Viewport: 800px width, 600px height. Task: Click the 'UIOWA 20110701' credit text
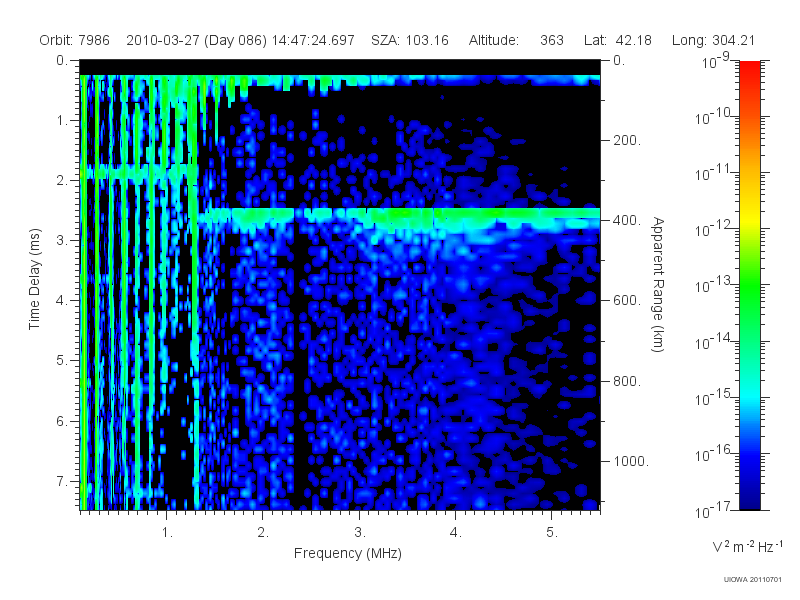(753, 580)
